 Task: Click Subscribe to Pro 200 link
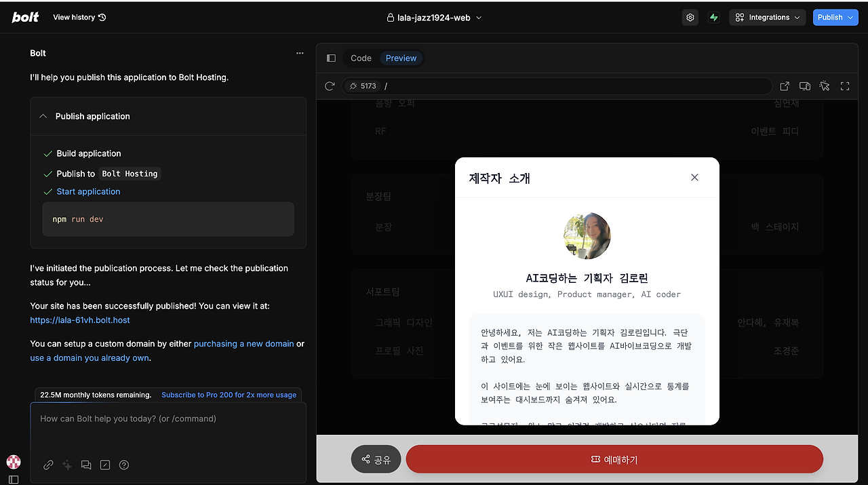(x=229, y=395)
